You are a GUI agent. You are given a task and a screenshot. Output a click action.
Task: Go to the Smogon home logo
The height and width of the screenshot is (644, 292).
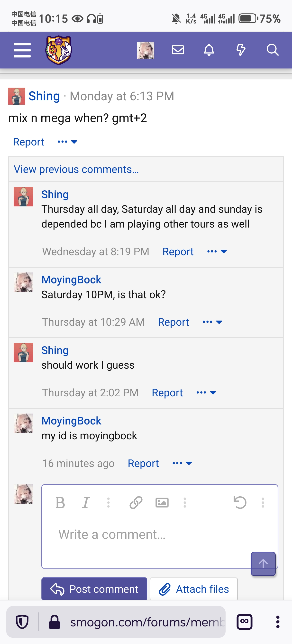click(x=59, y=50)
